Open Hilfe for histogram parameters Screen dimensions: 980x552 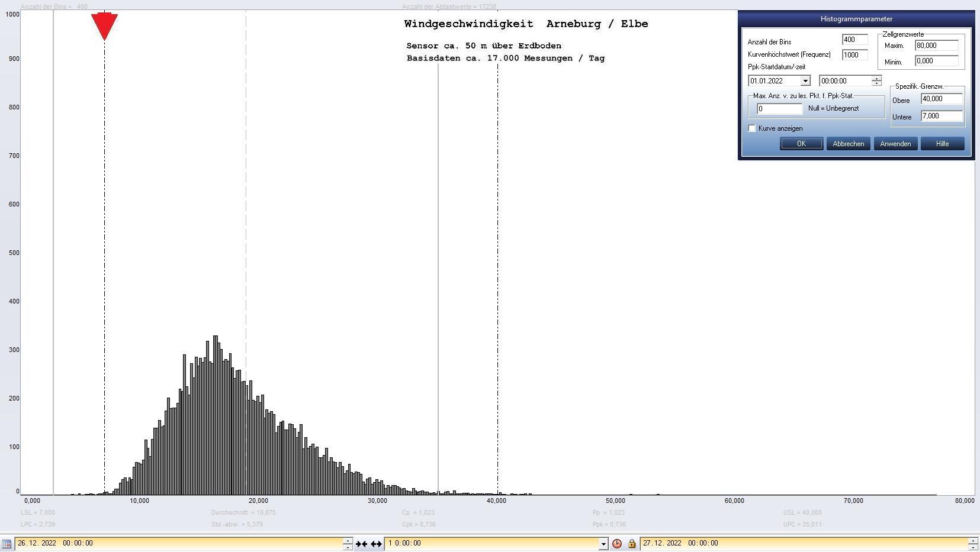[x=942, y=144]
